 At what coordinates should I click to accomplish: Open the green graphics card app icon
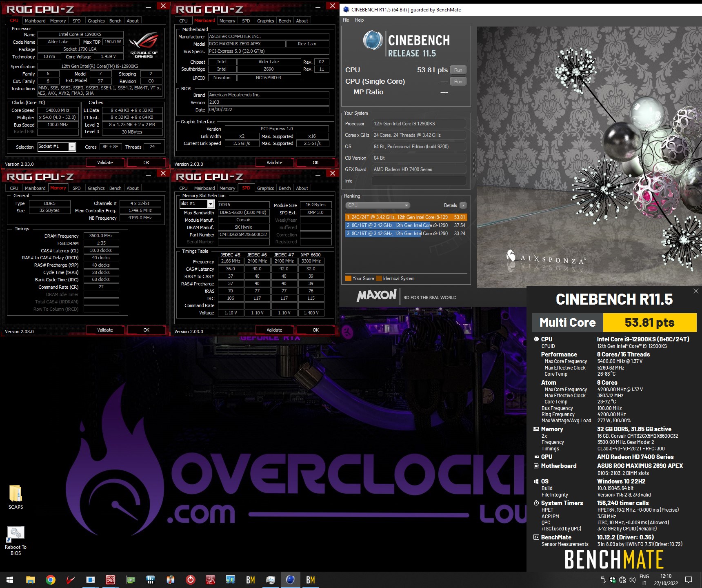pyautogui.click(x=131, y=580)
